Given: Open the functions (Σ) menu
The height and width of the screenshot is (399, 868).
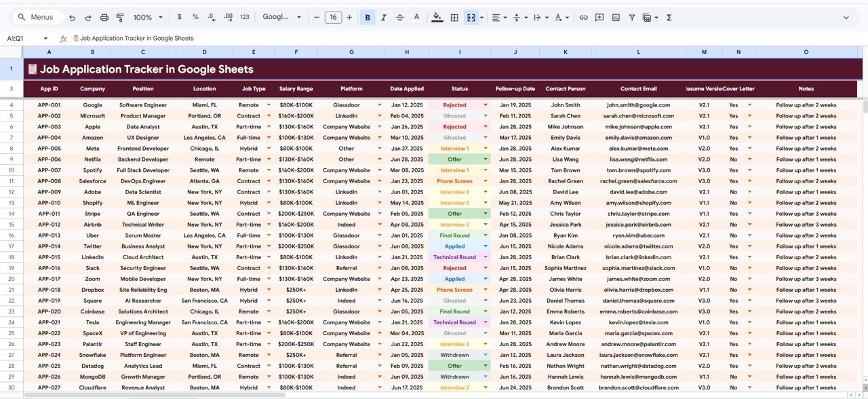Looking at the screenshot, I should [x=669, y=16].
